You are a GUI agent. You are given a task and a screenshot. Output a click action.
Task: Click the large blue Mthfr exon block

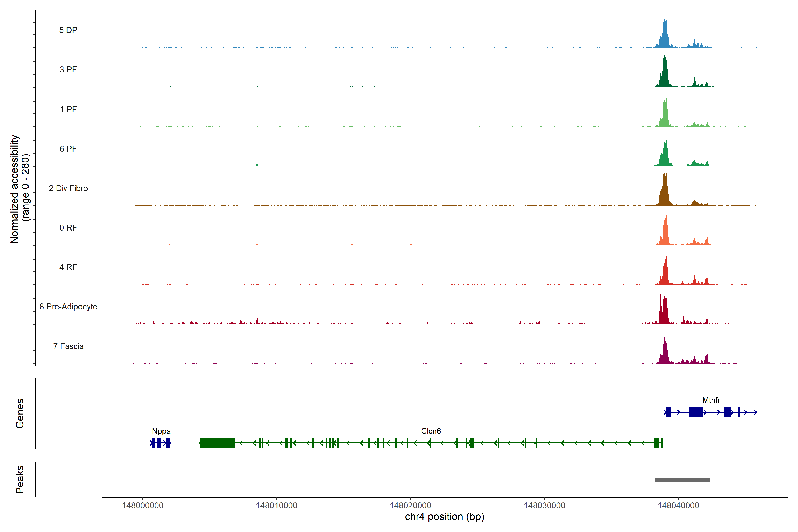pyautogui.click(x=696, y=412)
